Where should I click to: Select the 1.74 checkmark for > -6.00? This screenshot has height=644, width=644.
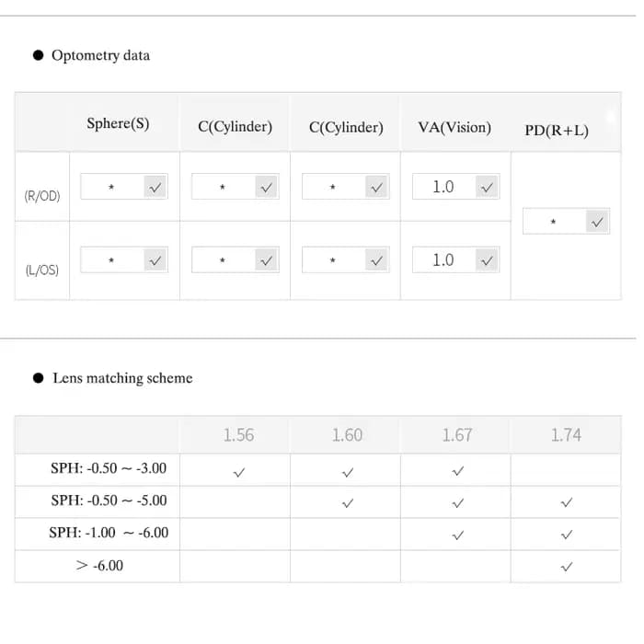(x=567, y=567)
